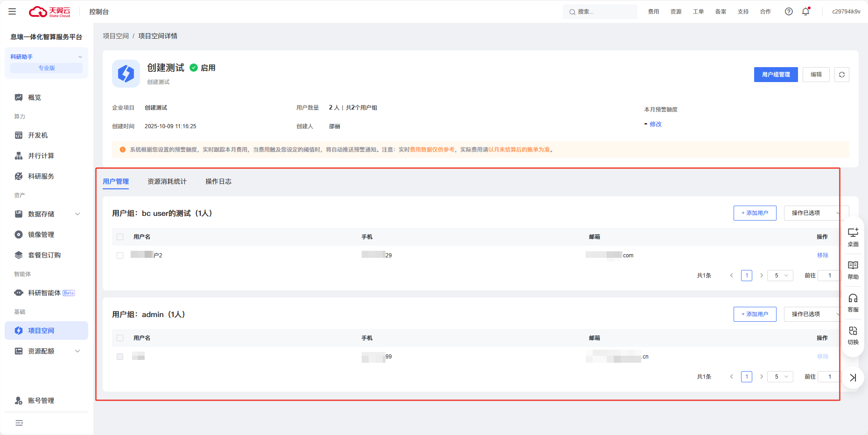Select all users in admin group
The width and height of the screenshot is (868, 435).
pos(120,338)
